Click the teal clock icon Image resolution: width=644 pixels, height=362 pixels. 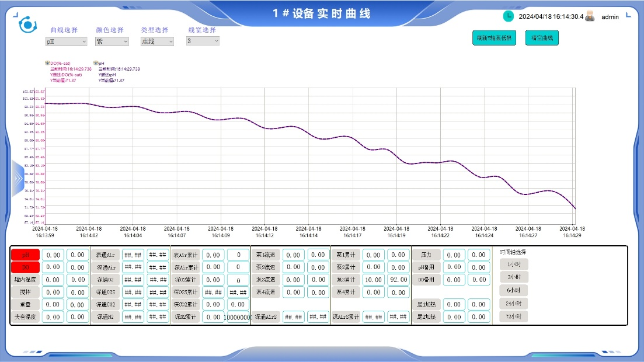pos(508,16)
